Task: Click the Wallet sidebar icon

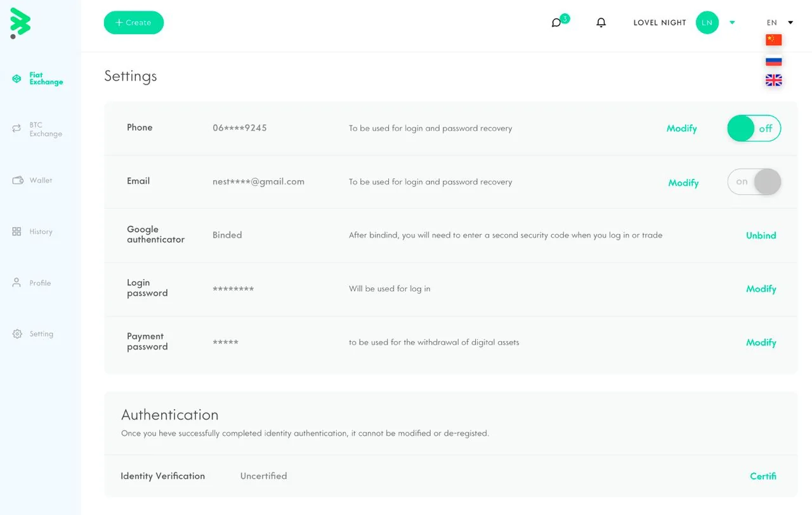Action: 18,181
